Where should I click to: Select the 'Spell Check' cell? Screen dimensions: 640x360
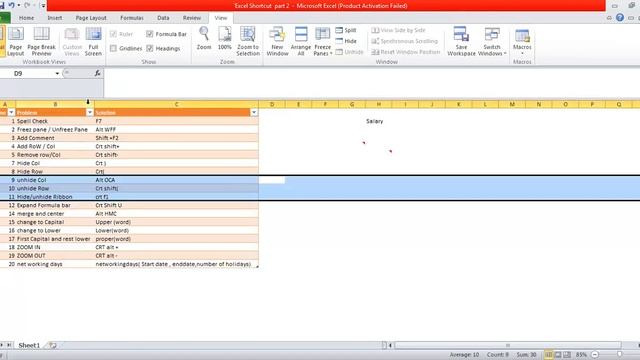pyautogui.click(x=55, y=121)
